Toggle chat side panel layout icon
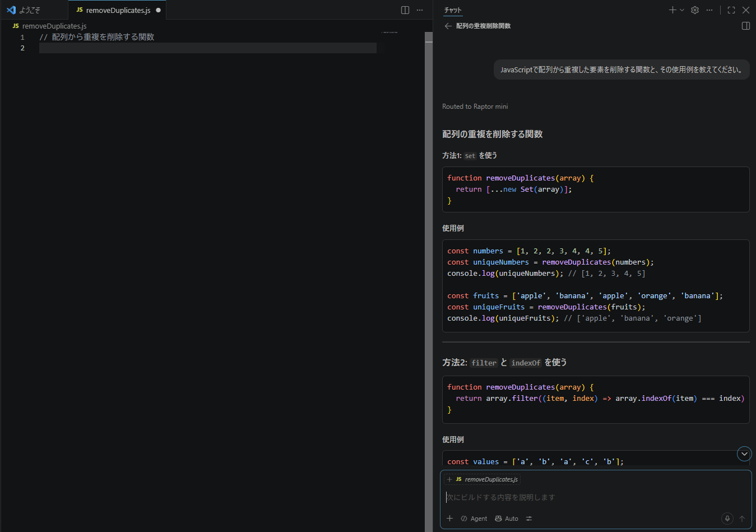The width and height of the screenshot is (756, 532). [x=746, y=26]
